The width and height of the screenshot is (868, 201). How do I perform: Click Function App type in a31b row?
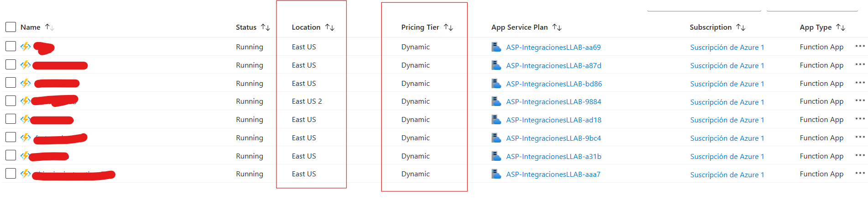[821, 155]
